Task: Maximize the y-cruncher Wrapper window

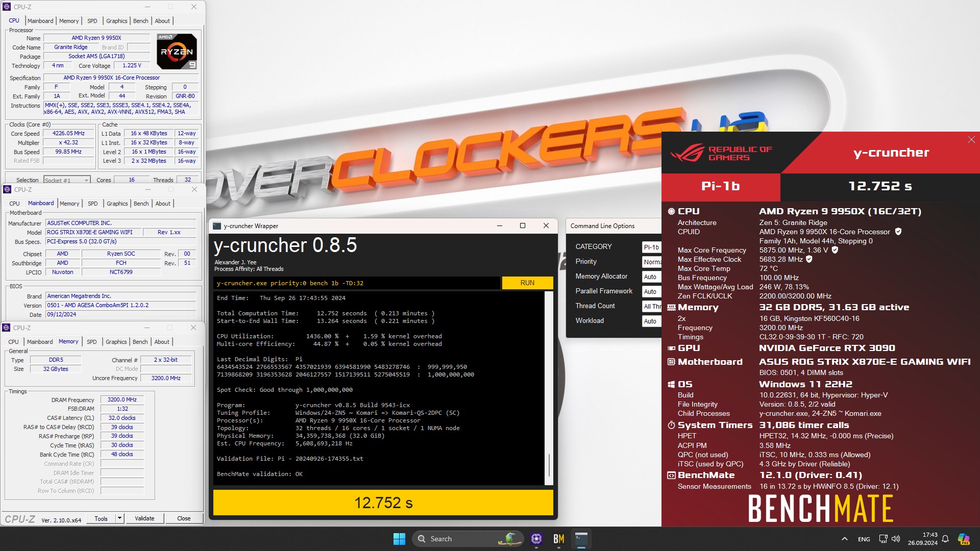Action: point(523,226)
